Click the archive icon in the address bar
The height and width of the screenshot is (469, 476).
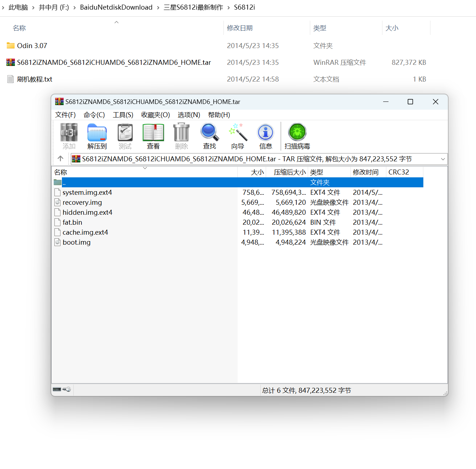pos(76,159)
